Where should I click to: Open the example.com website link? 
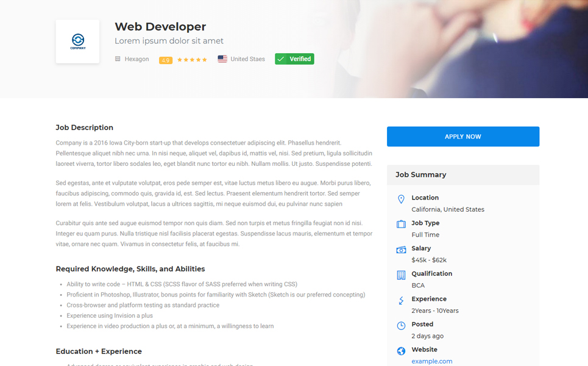pyautogui.click(x=432, y=361)
